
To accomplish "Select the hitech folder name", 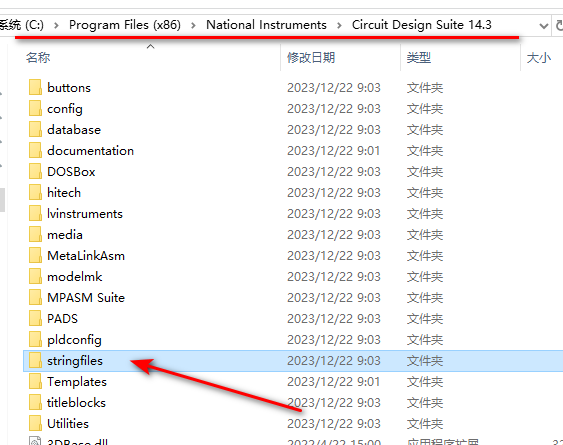I will pos(64,193).
